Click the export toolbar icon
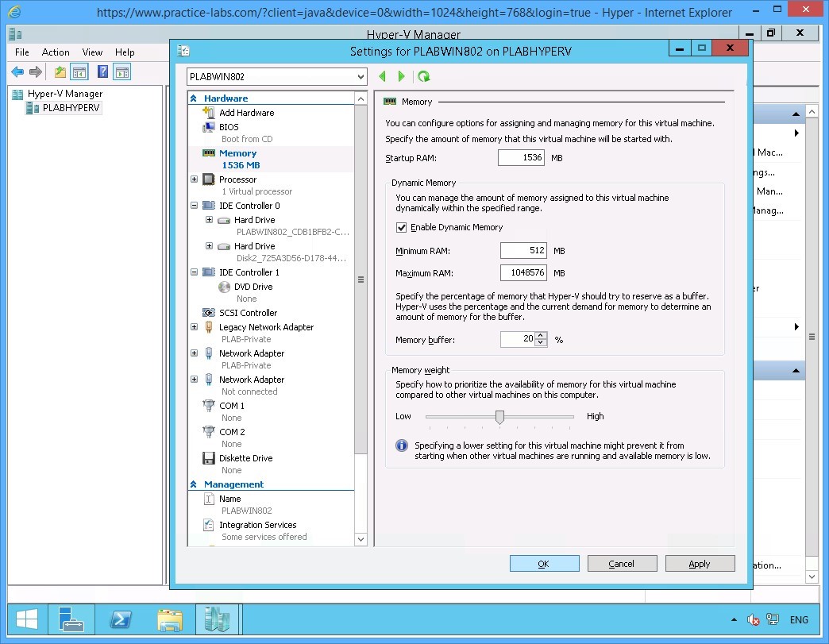The width and height of the screenshot is (829, 644). [x=60, y=72]
